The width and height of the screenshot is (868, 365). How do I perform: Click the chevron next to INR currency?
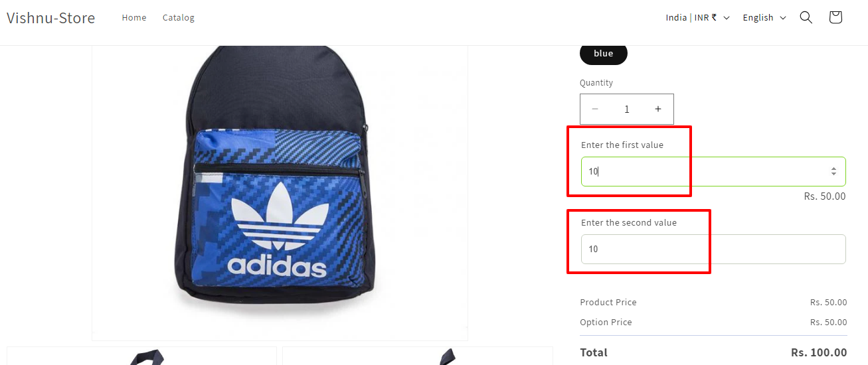(x=727, y=18)
